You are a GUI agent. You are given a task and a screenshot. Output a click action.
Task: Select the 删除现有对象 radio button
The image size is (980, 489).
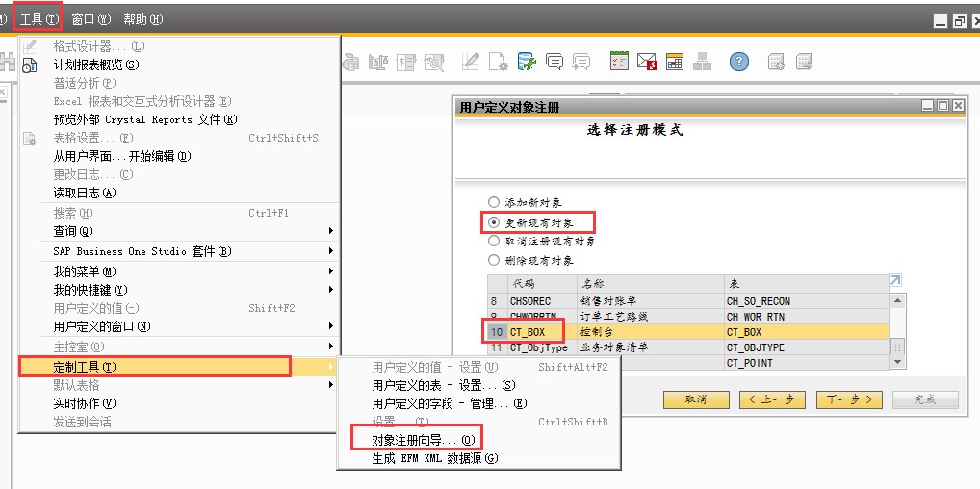pos(494,261)
